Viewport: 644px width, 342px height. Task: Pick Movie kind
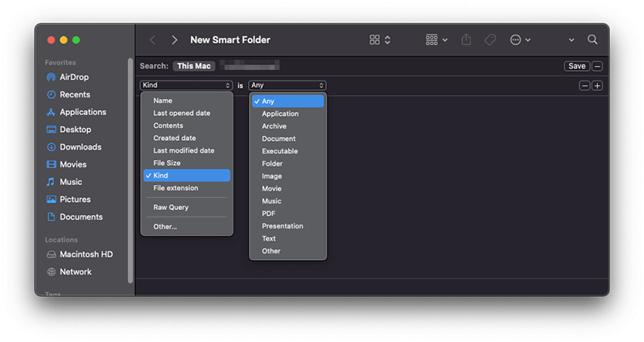288,188
